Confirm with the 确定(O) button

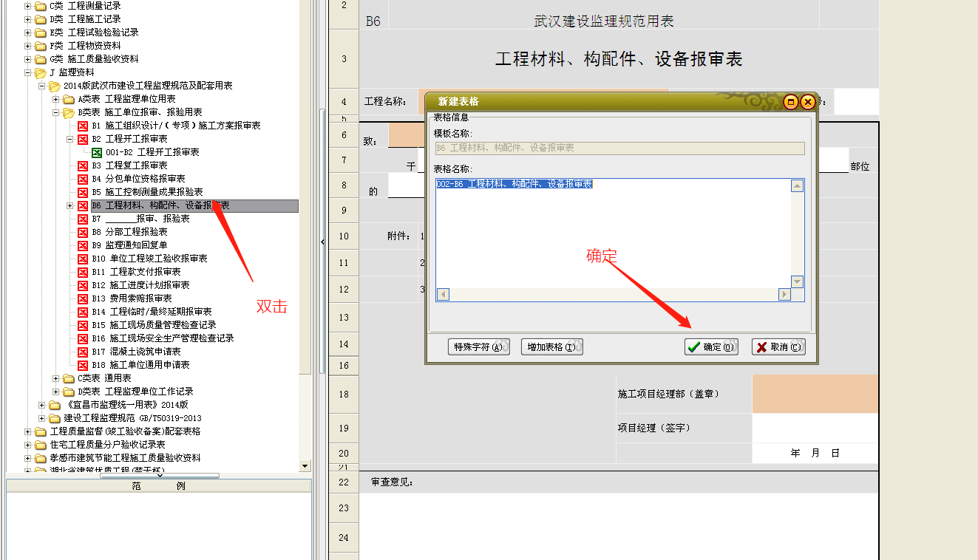coord(711,347)
